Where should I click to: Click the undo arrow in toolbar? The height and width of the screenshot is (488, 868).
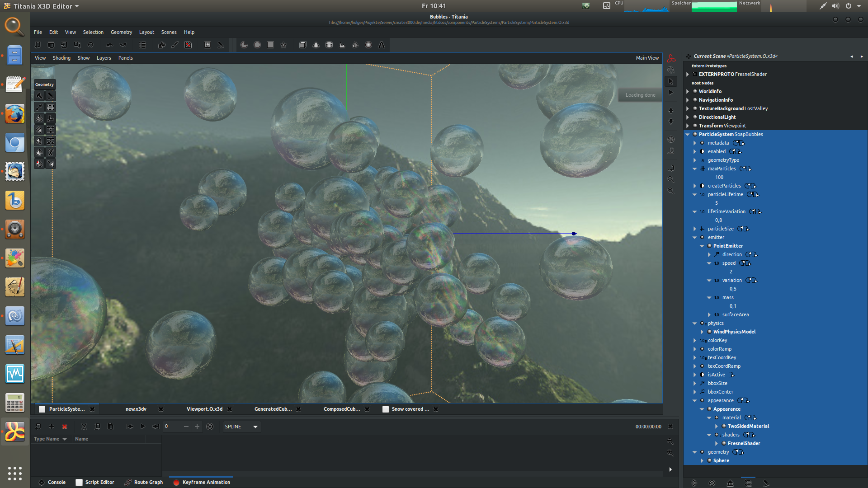click(109, 45)
